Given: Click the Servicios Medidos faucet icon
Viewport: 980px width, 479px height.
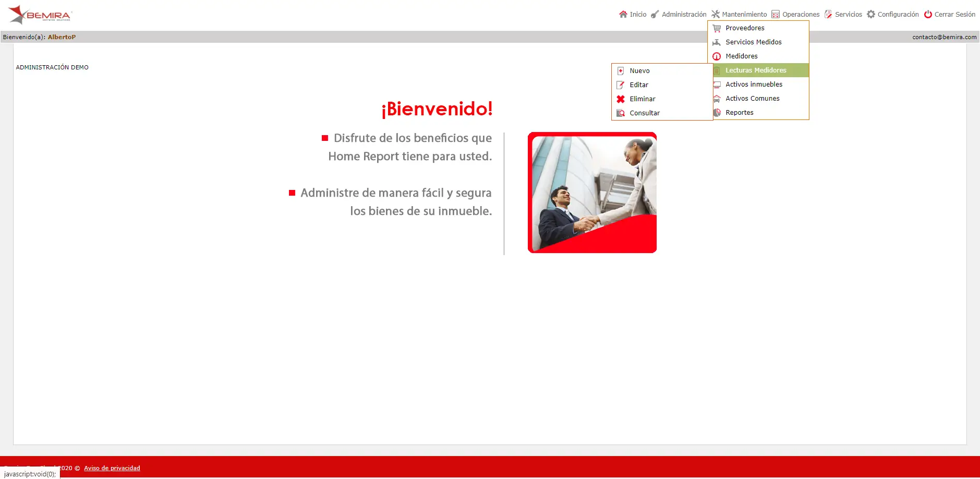Looking at the screenshot, I should (x=717, y=42).
